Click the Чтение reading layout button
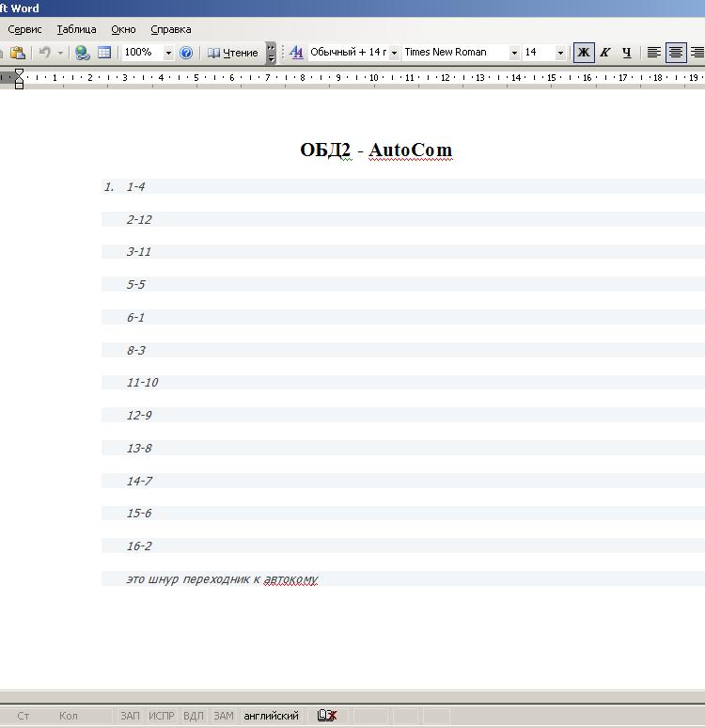Screen dimensions: 705x728 point(232,53)
